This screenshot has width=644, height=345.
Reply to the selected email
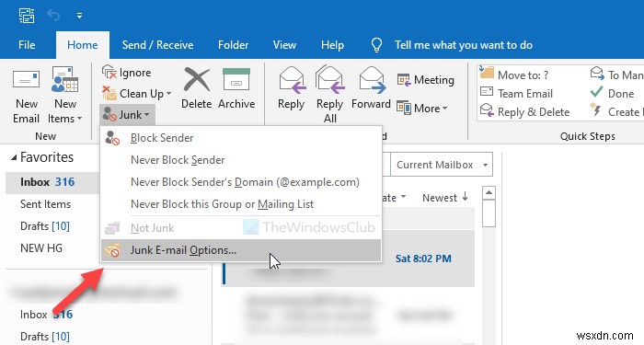[291, 88]
